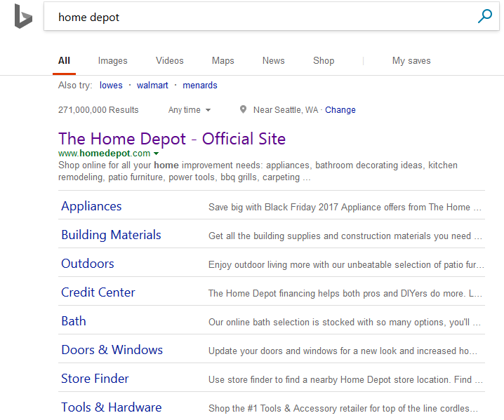
Task: Open the Store Finder sitelink
Action: (x=95, y=379)
